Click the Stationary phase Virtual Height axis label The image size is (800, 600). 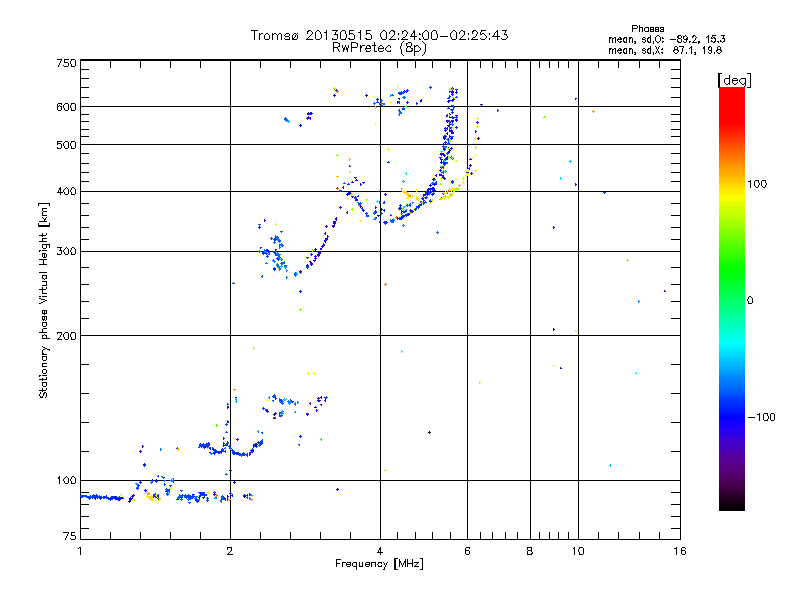pos(44,300)
